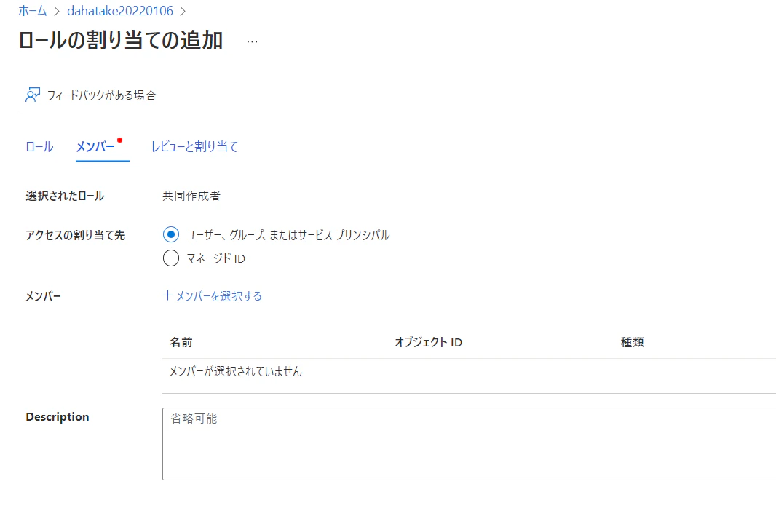Screen dimensions: 776x532
Task: Click メンバーを選択する link
Action: point(213,296)
